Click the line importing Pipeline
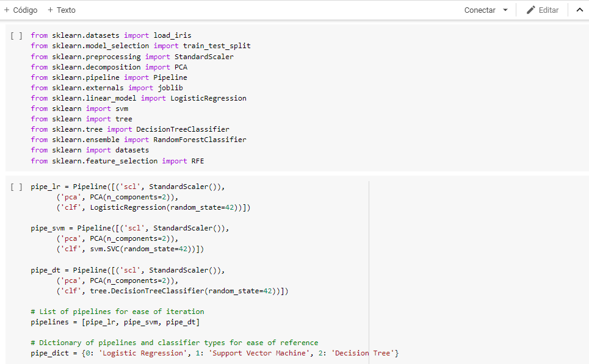 109,77
